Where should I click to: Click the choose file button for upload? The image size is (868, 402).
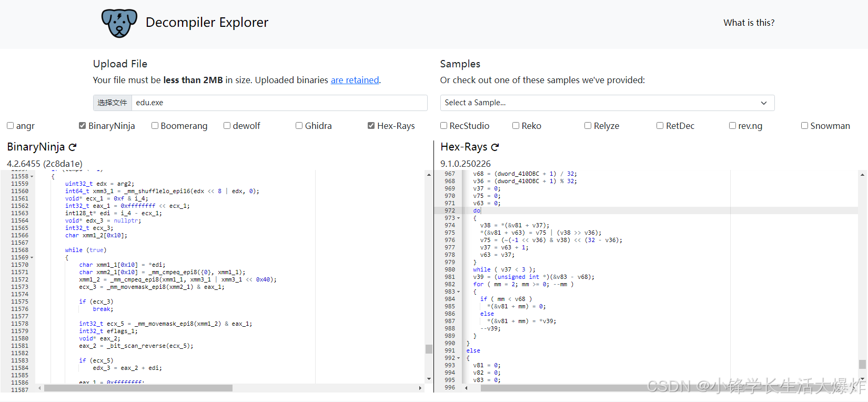(113, 103)
